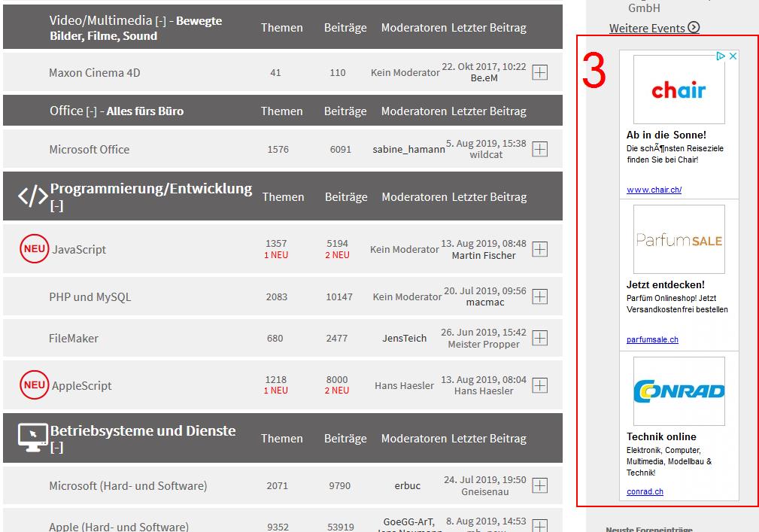Click the Conrad logo ad image
The height and width of the screenshot is (532, 759).
679,391
